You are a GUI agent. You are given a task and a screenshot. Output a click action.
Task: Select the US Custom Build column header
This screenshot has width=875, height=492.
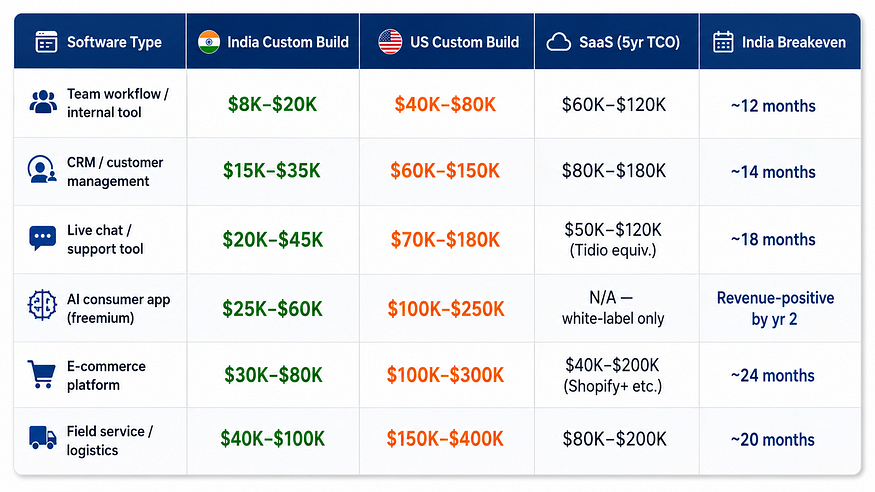coord(447,42)
